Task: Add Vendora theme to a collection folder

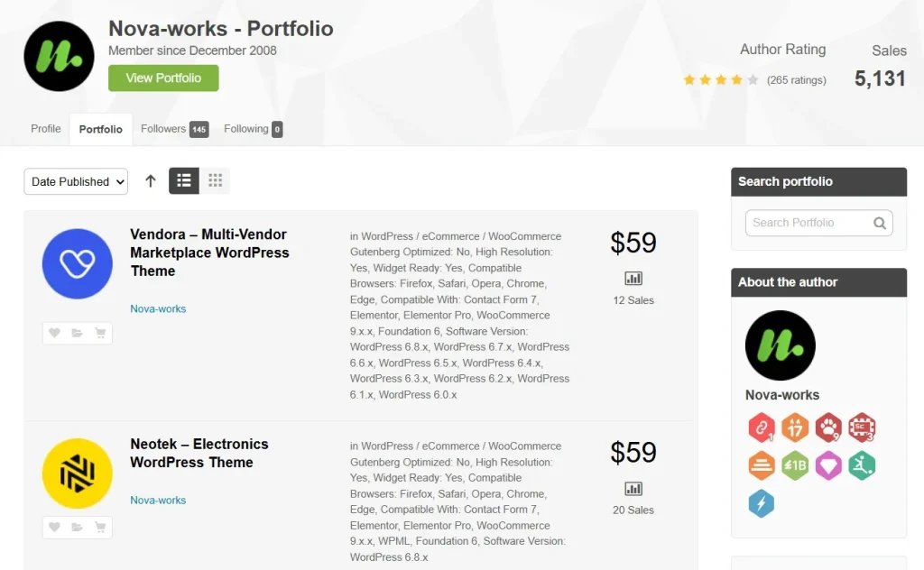Action: (x=78, y=333)
